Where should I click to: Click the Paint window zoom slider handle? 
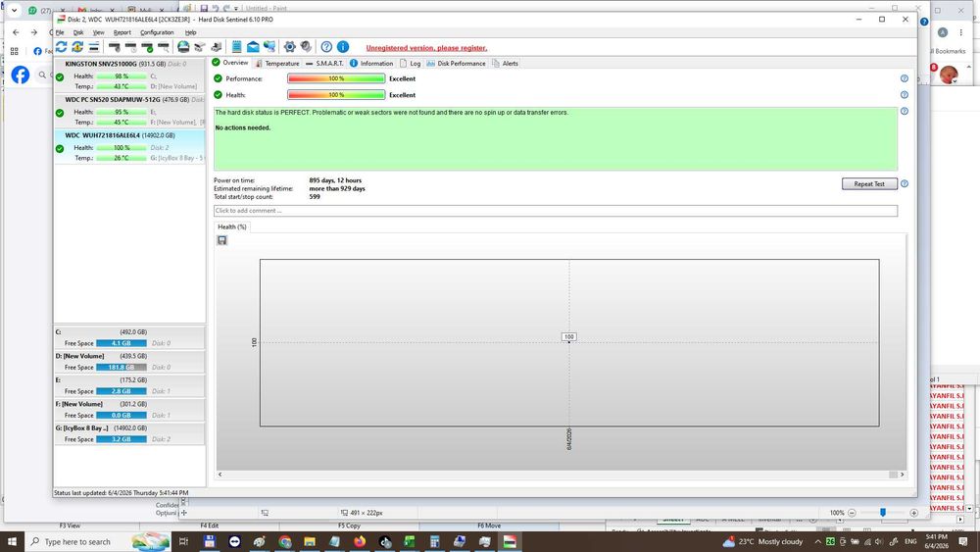883,513
